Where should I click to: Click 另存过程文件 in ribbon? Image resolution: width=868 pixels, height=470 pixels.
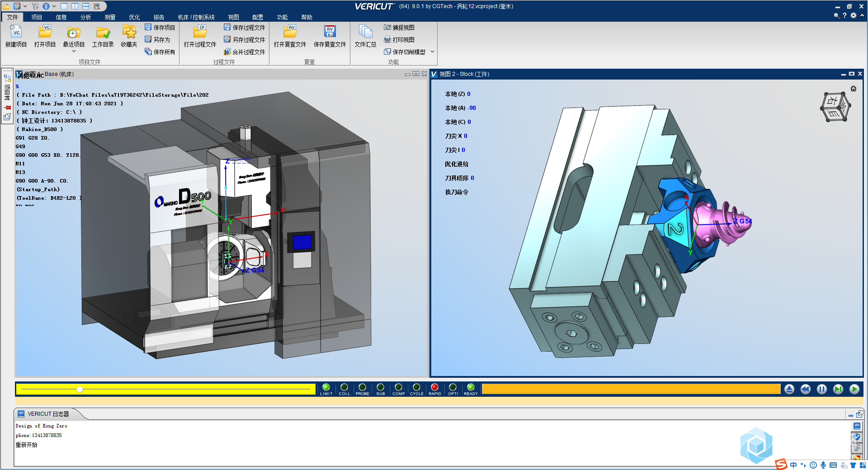tap(245, 40)
